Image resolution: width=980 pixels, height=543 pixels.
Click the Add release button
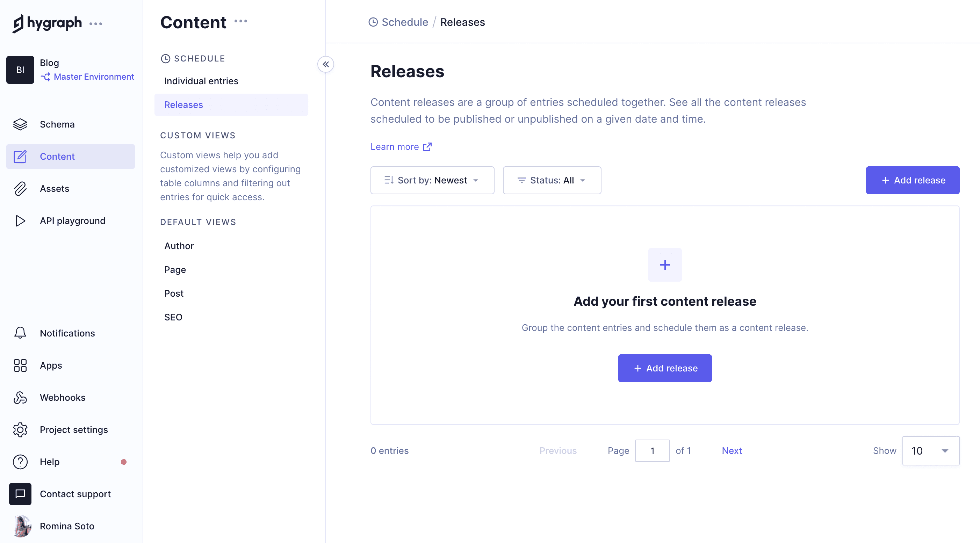[x=913, y=180]
